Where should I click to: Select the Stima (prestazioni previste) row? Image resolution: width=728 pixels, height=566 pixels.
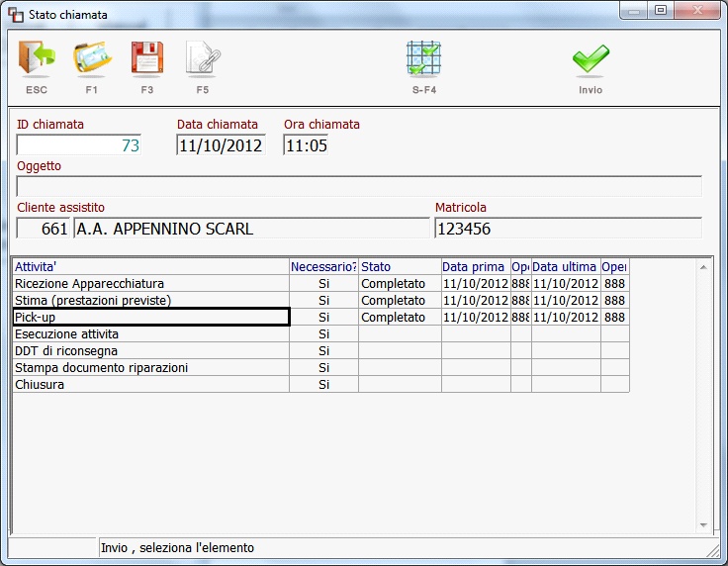[x=320, y=301]
